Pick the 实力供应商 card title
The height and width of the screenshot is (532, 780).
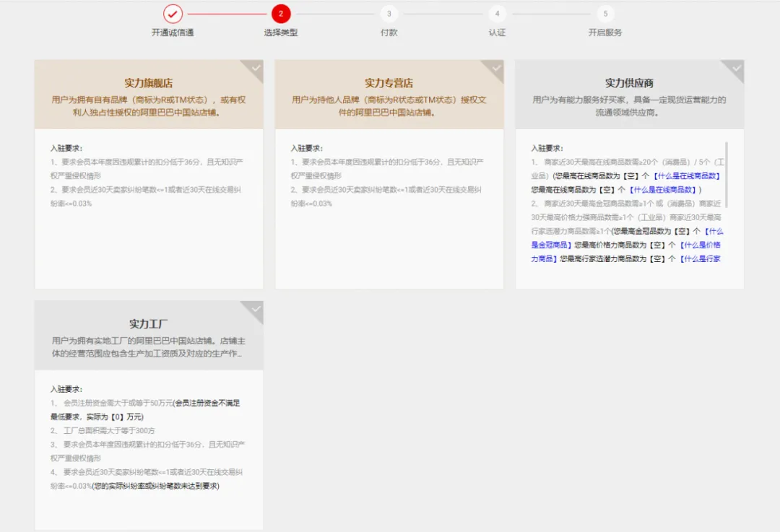pos(629,83)
